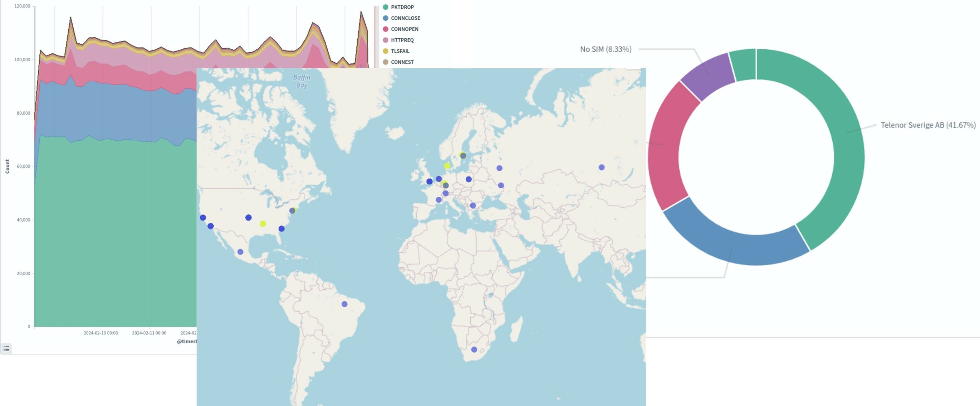Select the HTTPREQ legend entry

pyautogui.click(x=402, y=40)
